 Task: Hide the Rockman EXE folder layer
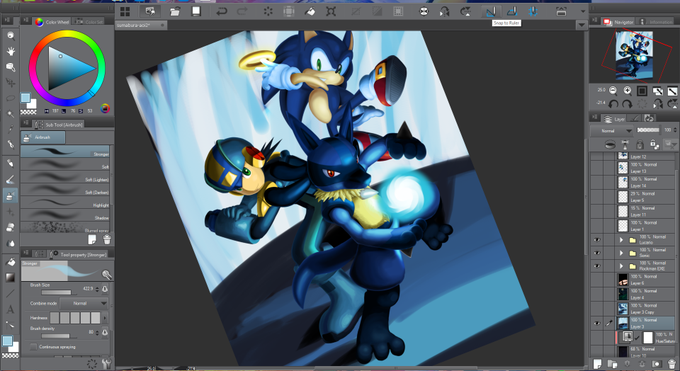click(x=597, y=266)
